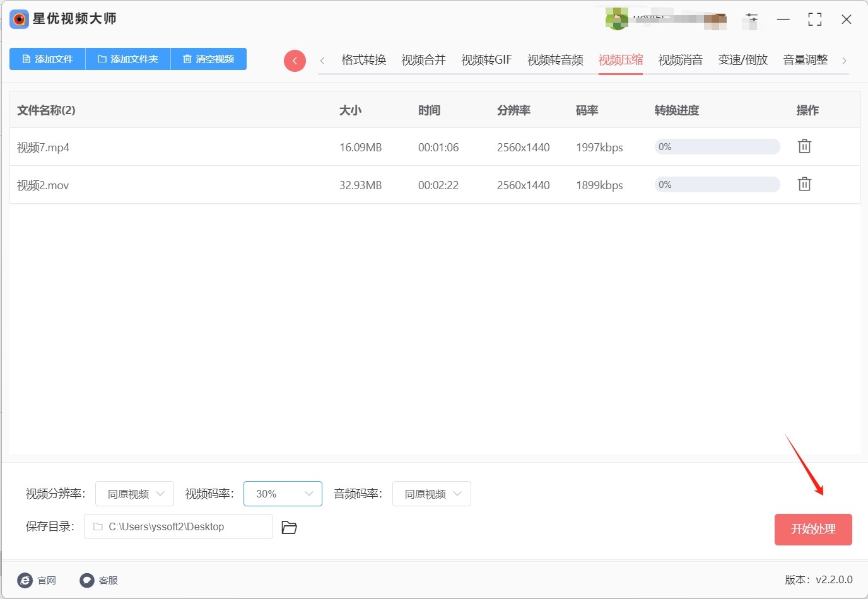Click progress bar for 视频7.mp4
The image size is (868, 599).
pyautogui.click(x=717, y=147)
